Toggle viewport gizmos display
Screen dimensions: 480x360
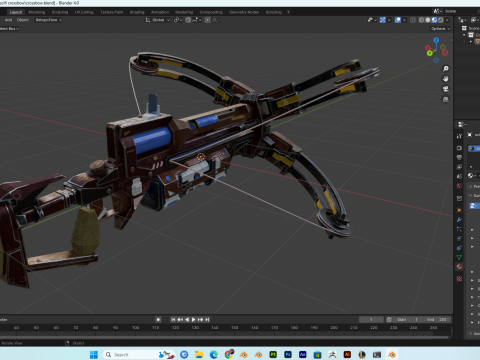(383, 20)
